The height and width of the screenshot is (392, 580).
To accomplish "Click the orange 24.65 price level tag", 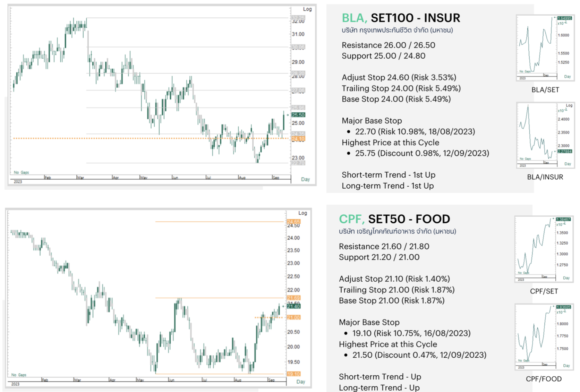I will click(x=293, y=222).
